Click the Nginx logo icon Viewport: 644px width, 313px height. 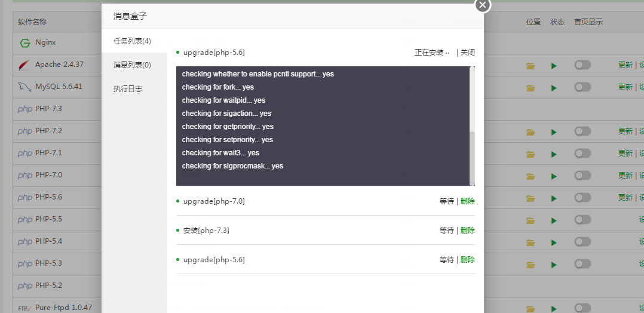25,43
